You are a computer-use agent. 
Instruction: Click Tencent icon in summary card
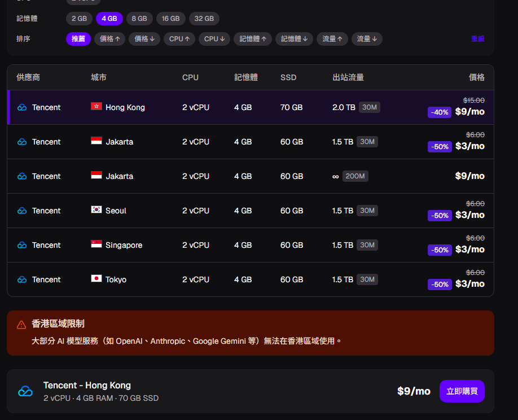pos(25,391)
